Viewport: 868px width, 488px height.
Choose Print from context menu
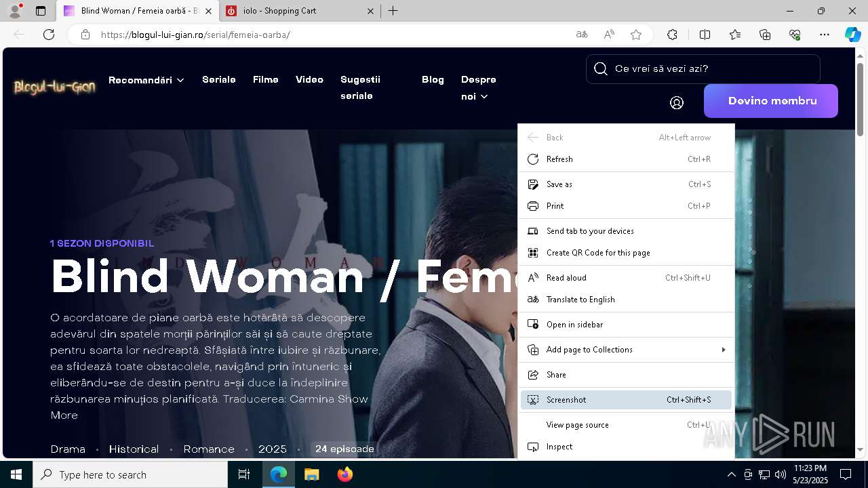tap(626, 206)
